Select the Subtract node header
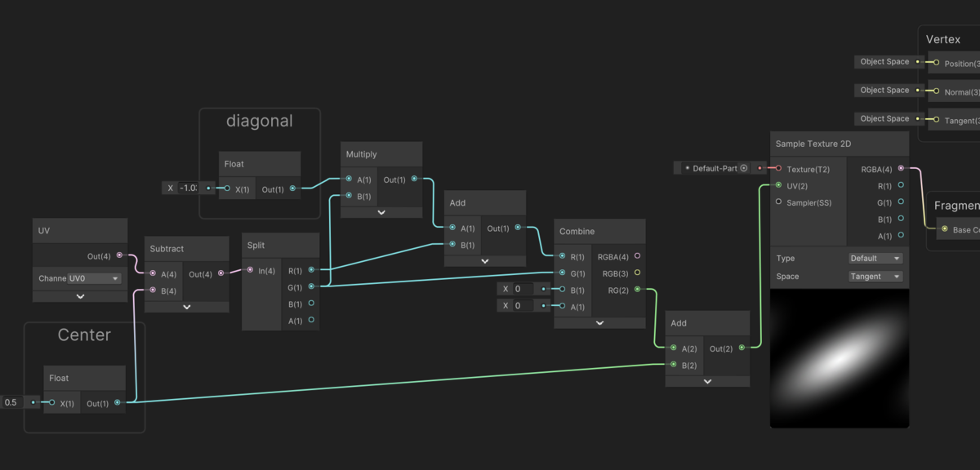Image resolution: width=980 pixels, height=470 pixels. (187, 249)
